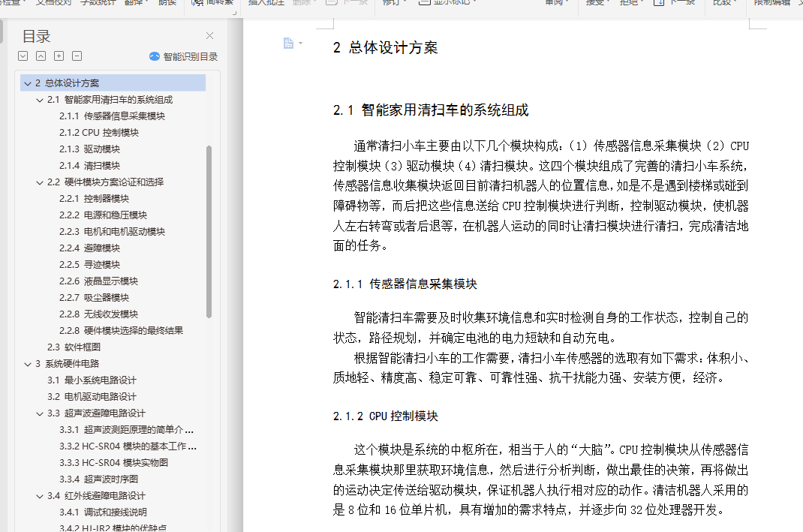Click the collapse chevron-up box icon in 目录 panel
This screenshot has height=532, width=803.
(x=41, y=56)
